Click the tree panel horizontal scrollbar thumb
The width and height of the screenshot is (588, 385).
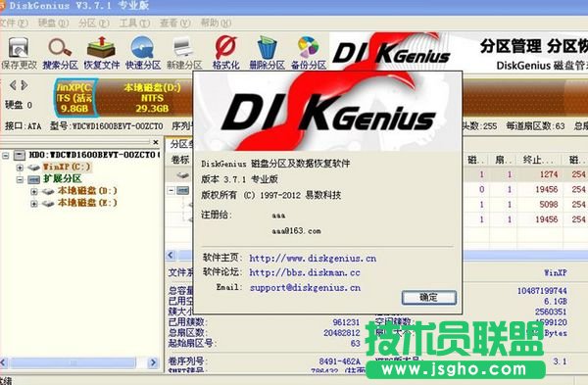[x=73, y=362]
